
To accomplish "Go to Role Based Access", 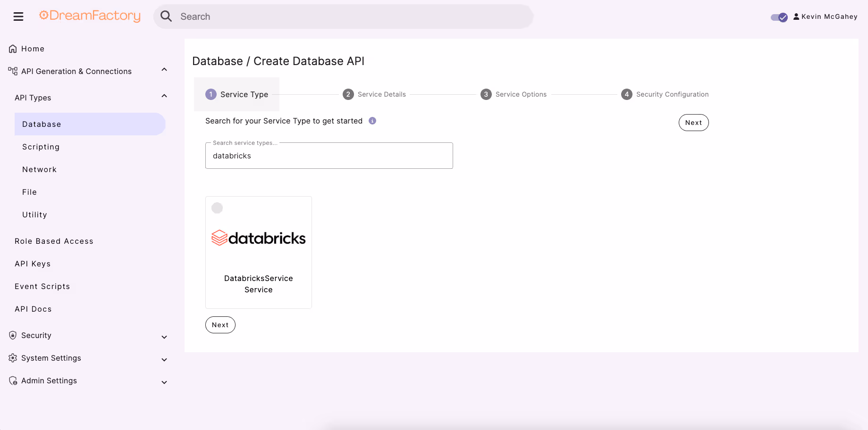I will pyautogui.click(x=54, y=241).
